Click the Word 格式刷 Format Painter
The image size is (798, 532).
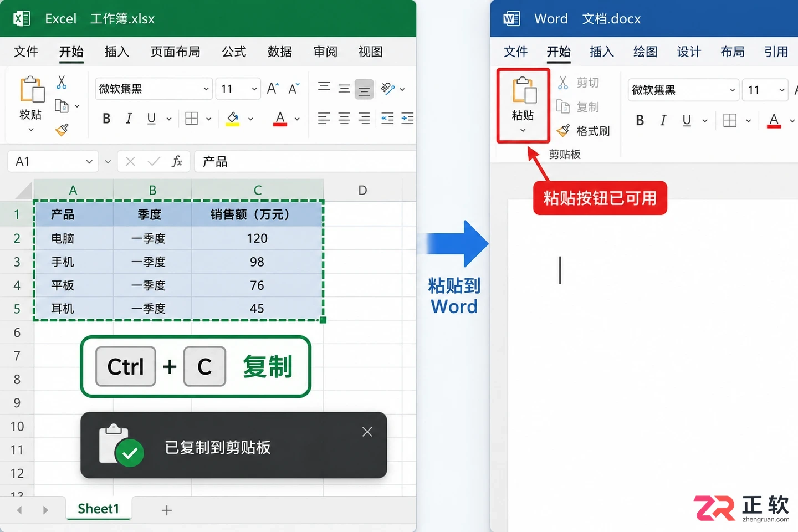point(583,131)
